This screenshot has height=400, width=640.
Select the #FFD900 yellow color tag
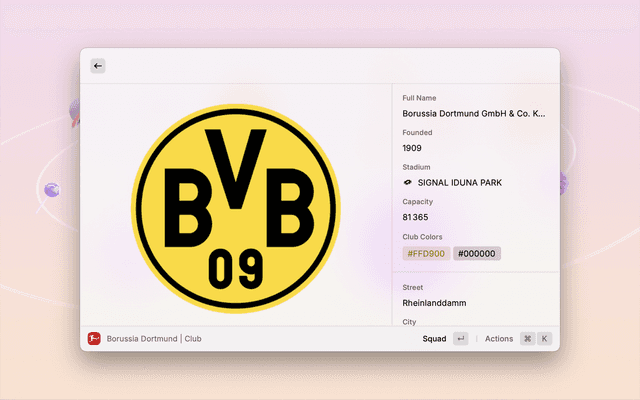[x=426, y=254]
